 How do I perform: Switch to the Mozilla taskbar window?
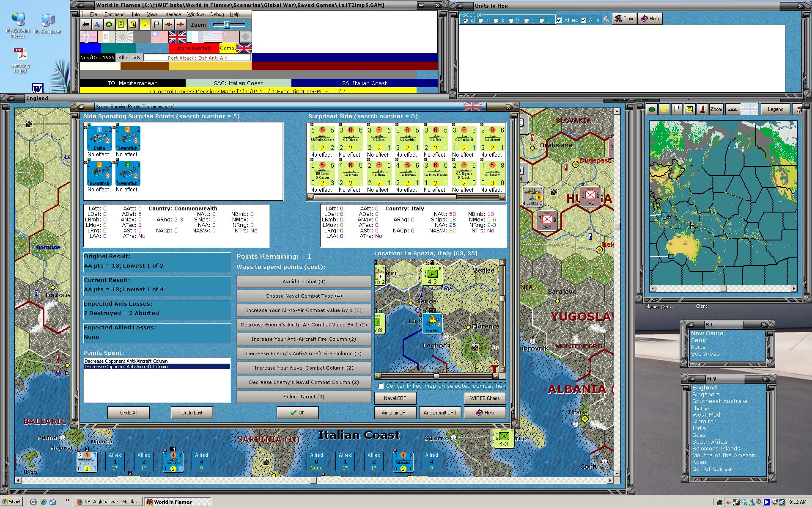[x=109, y=502]
